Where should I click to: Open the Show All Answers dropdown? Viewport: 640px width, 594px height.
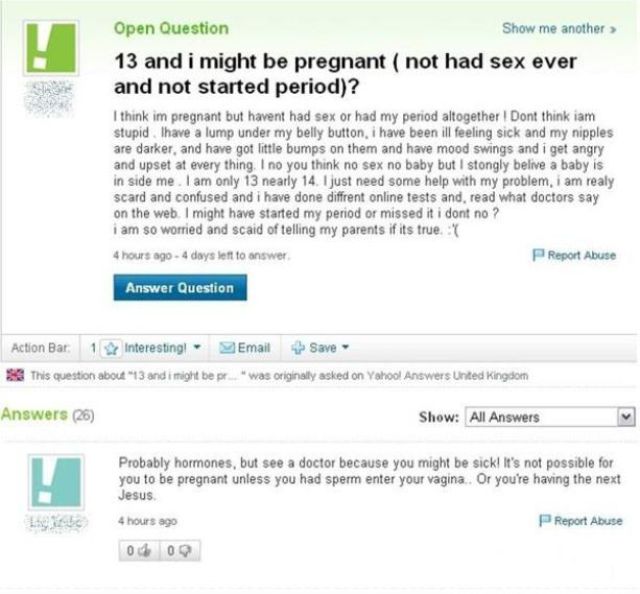pos(549,417)
